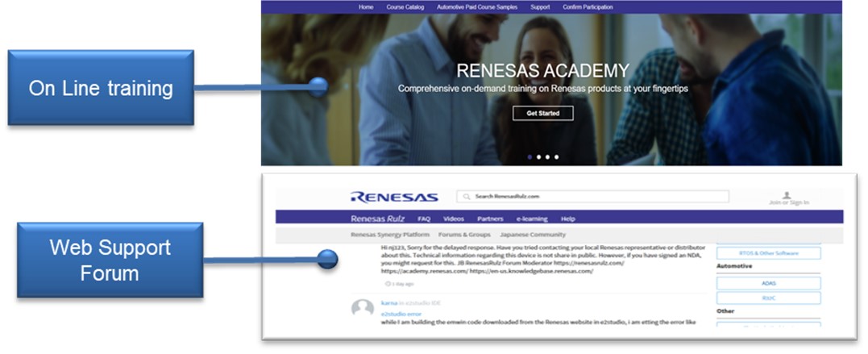Expand Forums & Groups submenu
The image size is (868, 354).
pyautogui.click(x=464, y=235)
